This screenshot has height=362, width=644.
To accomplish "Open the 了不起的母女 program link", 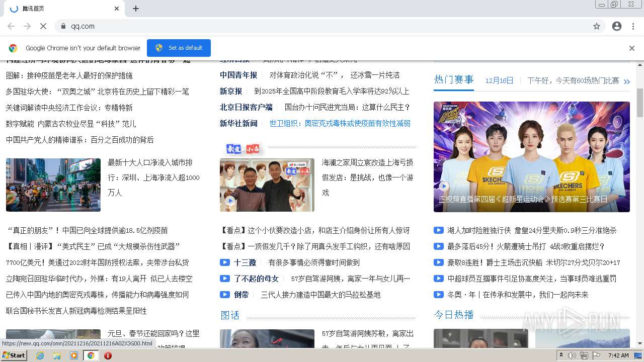I will coord(256,279).
